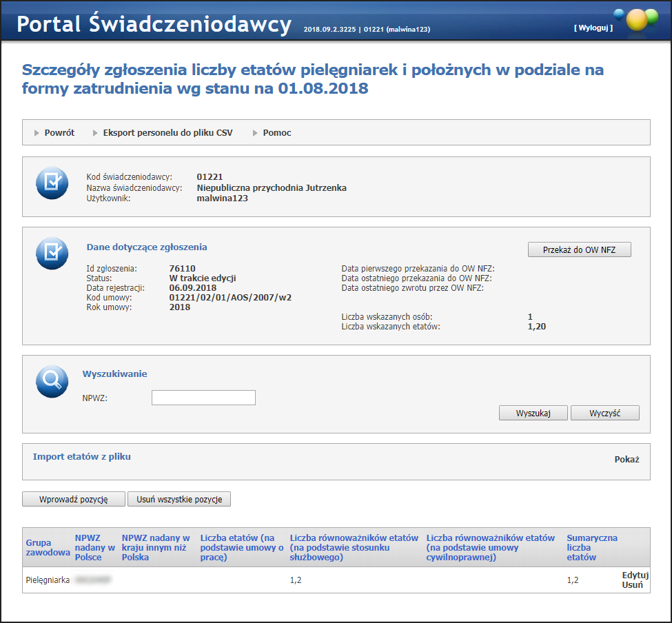
Task: Open the Pomoc help link
Action: tap(277, 133)
